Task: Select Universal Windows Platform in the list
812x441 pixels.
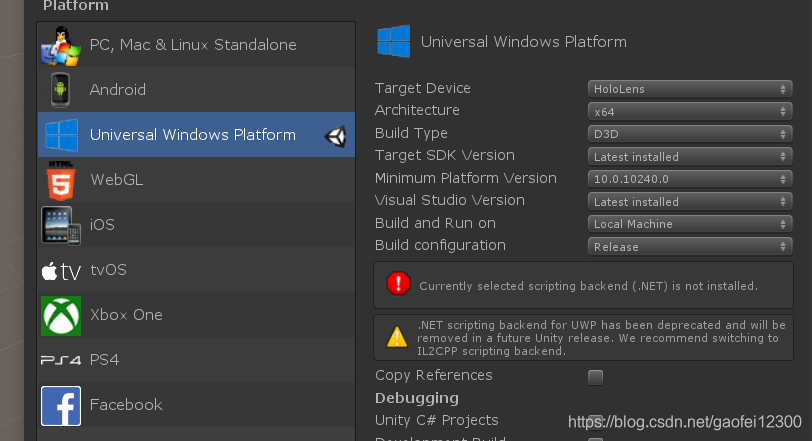Action: coord(196,135)
